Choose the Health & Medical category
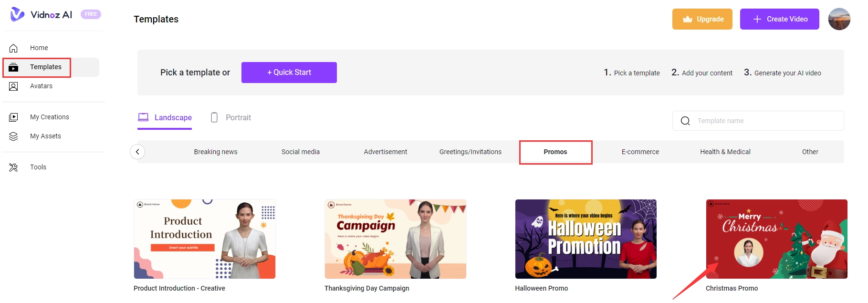This screenshot has width=868, height=303. point(725,152)
